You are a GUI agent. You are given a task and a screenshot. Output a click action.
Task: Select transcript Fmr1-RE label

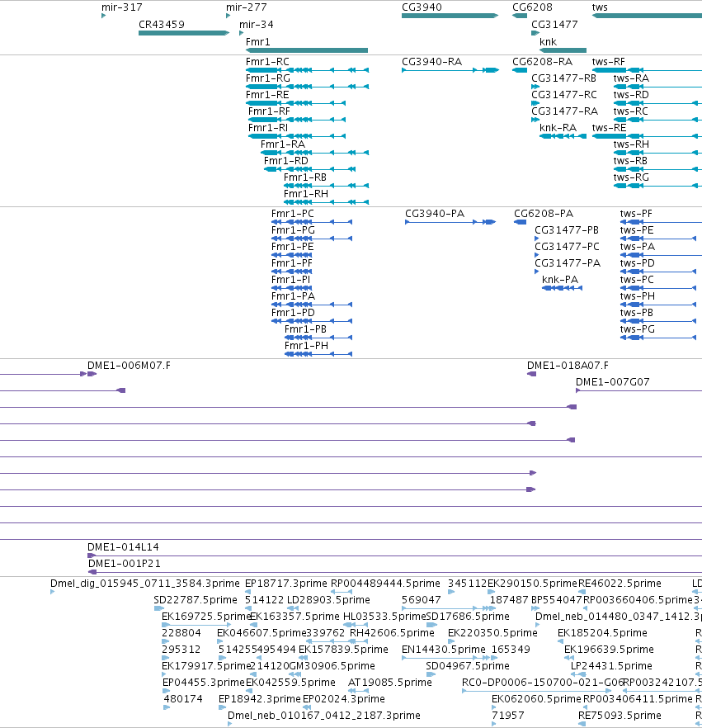[267, 95]
